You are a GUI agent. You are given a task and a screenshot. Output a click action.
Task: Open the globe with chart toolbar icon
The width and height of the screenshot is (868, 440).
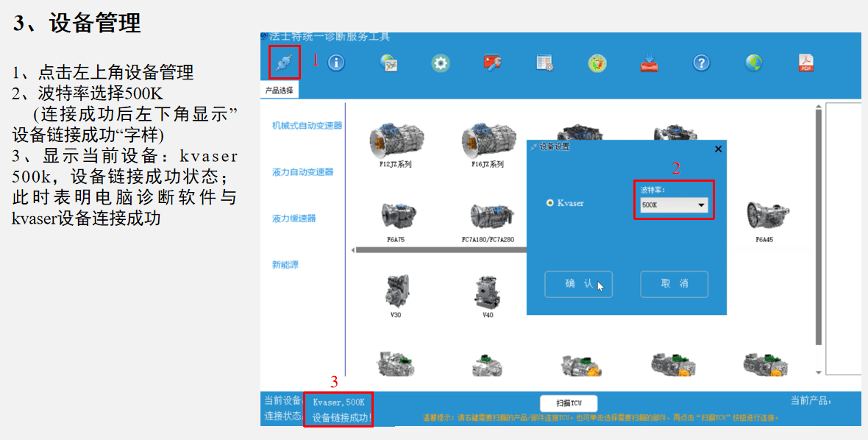pyautogui.click(x=388, y=63)
